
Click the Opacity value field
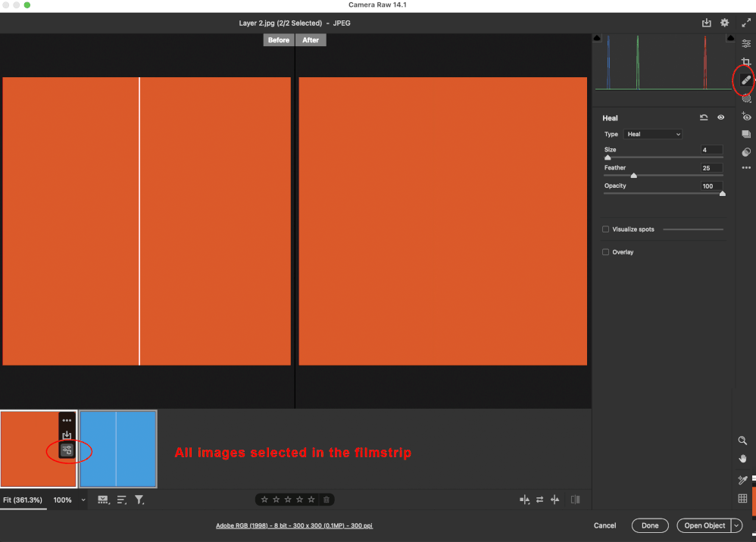[x=711, y=186]
